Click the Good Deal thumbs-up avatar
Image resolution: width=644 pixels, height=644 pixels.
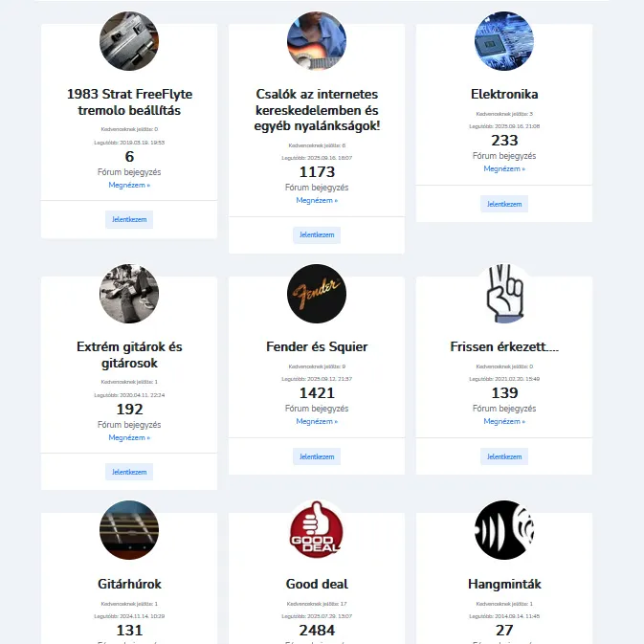317,529
